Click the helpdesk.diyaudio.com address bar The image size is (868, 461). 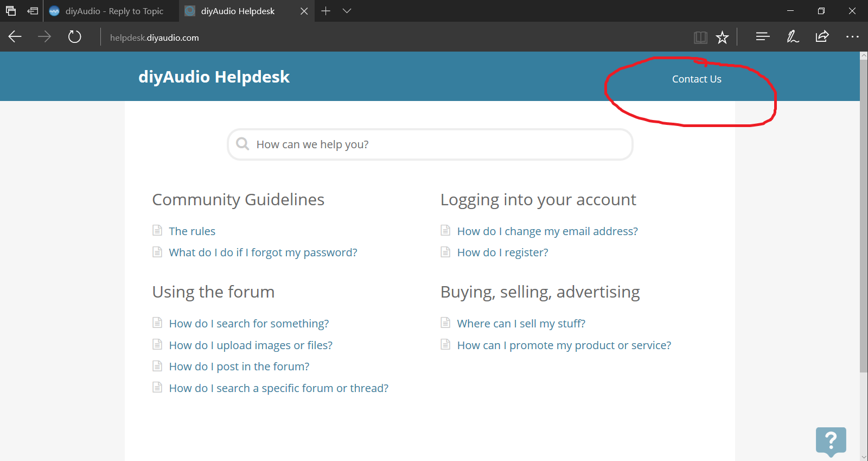155,37
